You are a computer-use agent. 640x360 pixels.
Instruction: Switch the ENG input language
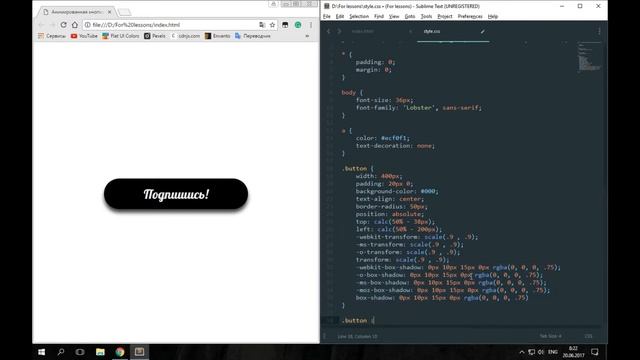pyautogui.click(x=553, y=352)
